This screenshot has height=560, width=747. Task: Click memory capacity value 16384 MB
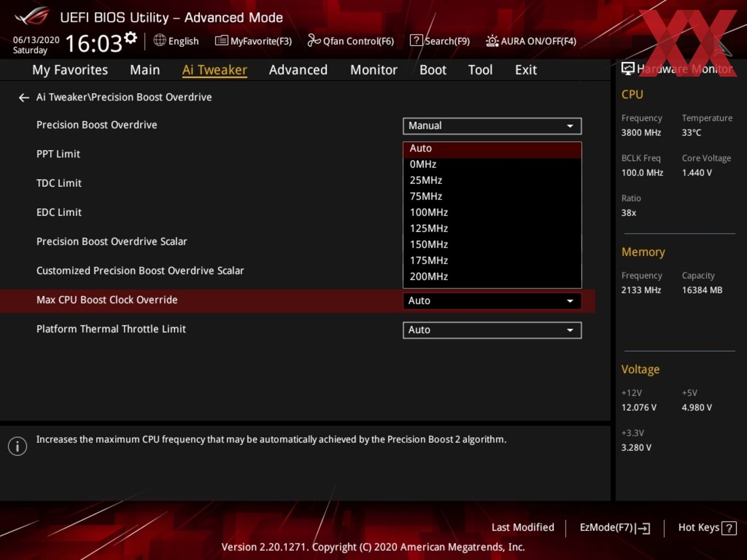tap(702, 290)
